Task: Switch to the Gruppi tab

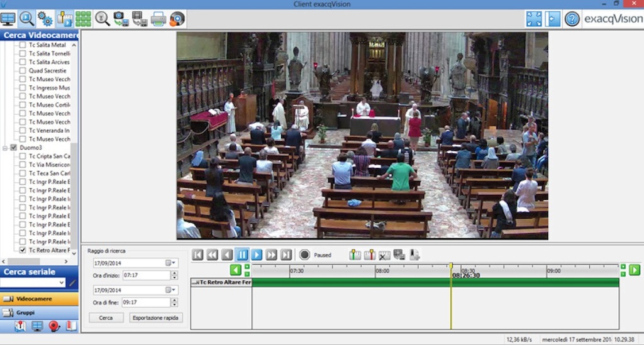Action: tap(39, 312)
